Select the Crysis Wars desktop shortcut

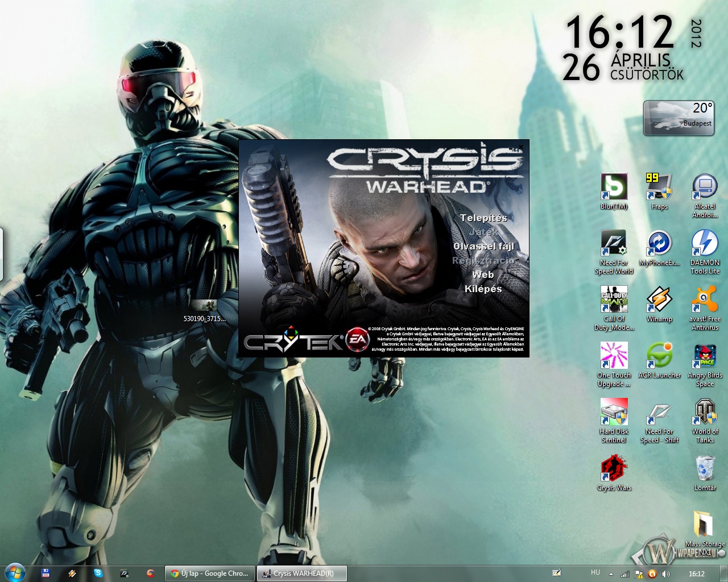pos(614,473)
